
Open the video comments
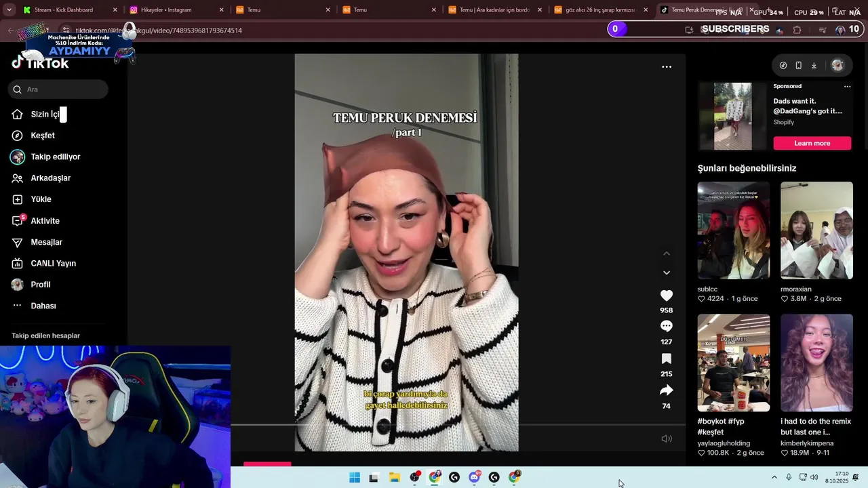pos(667,326)
